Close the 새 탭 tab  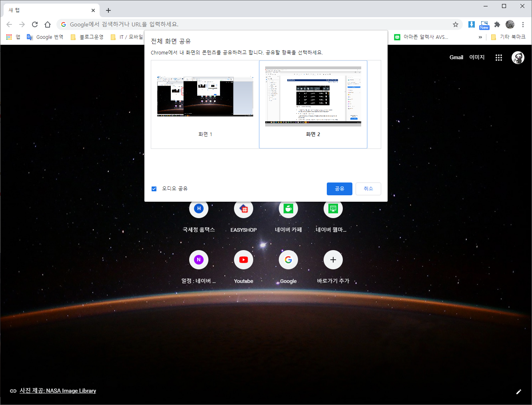(93, 10)
